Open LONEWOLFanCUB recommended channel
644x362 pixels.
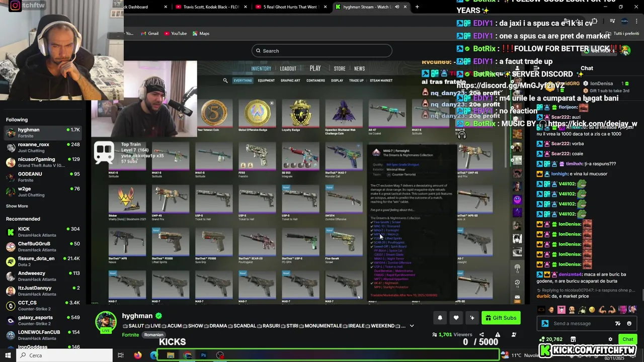[43, 335]
